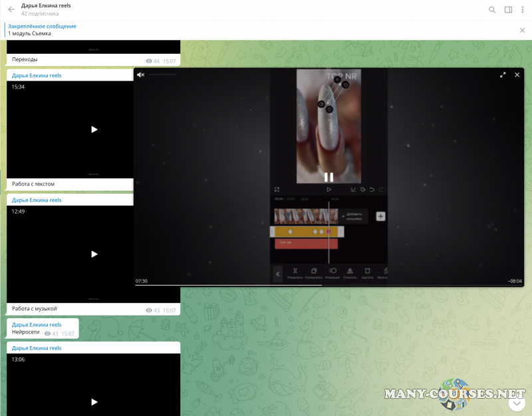The height and width of the screenshot is (416, 532).
Task: Unmute the video player sound
Action: tap(140, 75)
